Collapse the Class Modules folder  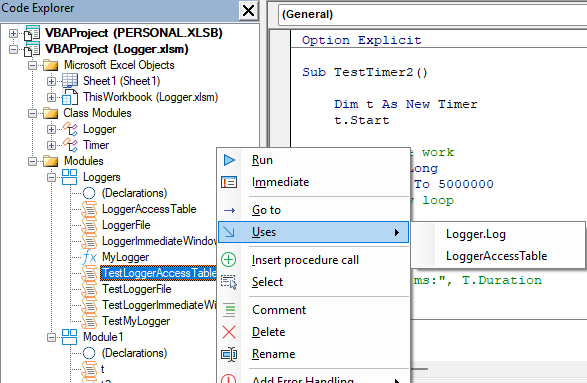coord(33,113)
